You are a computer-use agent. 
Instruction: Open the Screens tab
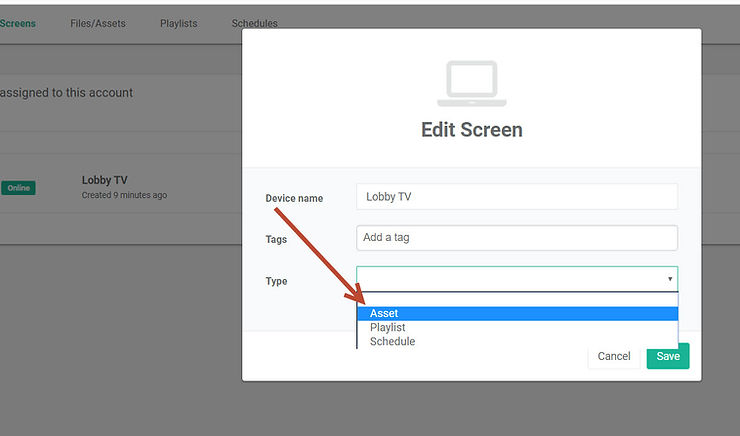(x=17, y=23)
